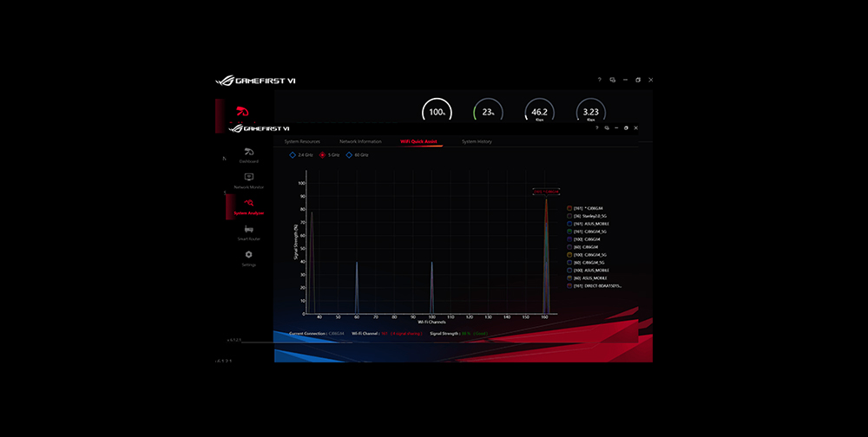Click back window help question mark icon
The width and height of the screenshot is (868, 437).
599,80
